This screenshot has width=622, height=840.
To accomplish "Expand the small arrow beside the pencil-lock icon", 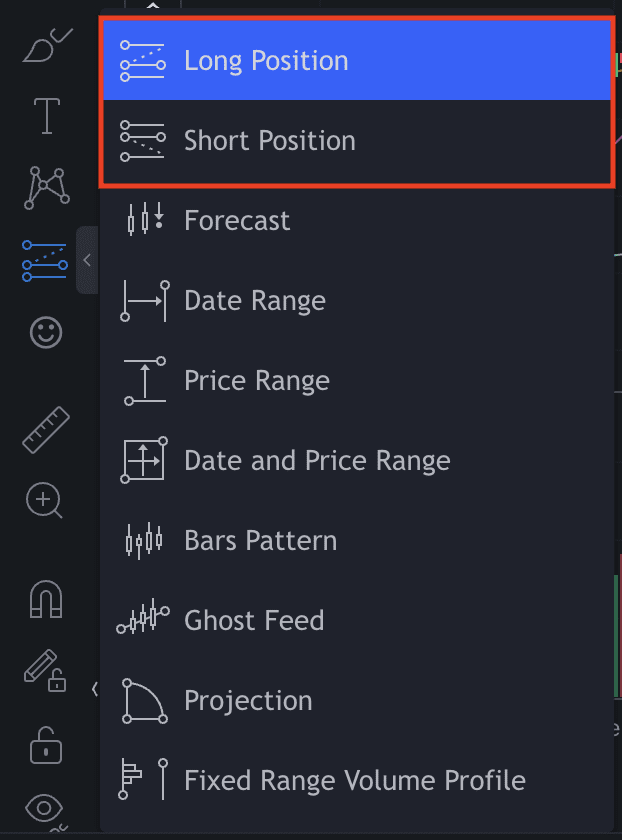I will click(94, 688).
